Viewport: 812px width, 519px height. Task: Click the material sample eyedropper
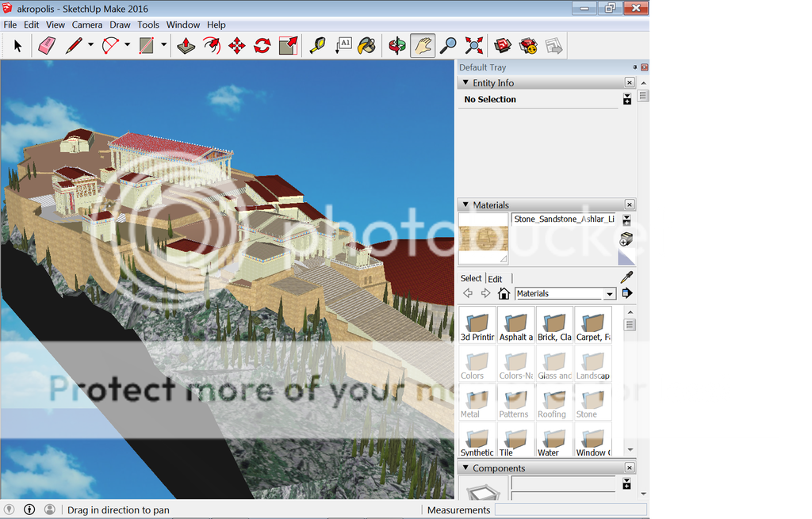(x=626, y=277)
